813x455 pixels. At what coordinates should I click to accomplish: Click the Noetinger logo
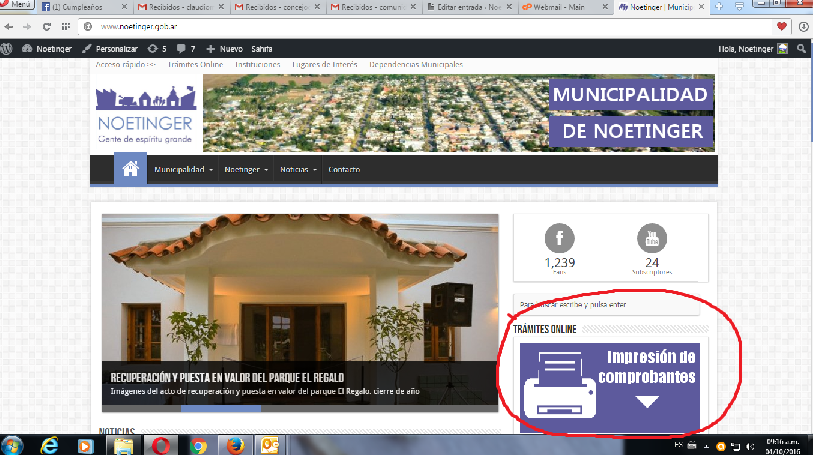click(146, 114)
